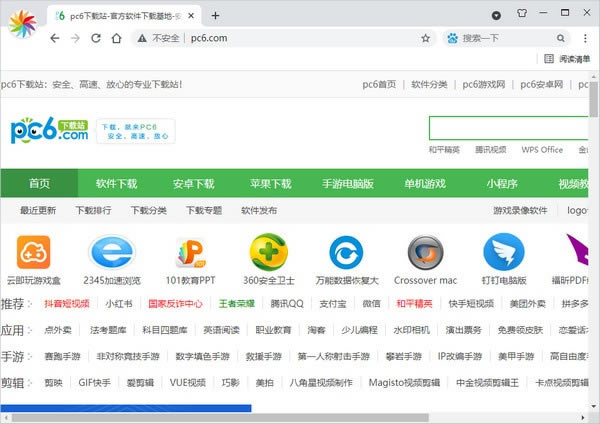600x424 pixels.
Task: Open the 下载排行 sub-menu link
Action: click(x=93, y=211)
